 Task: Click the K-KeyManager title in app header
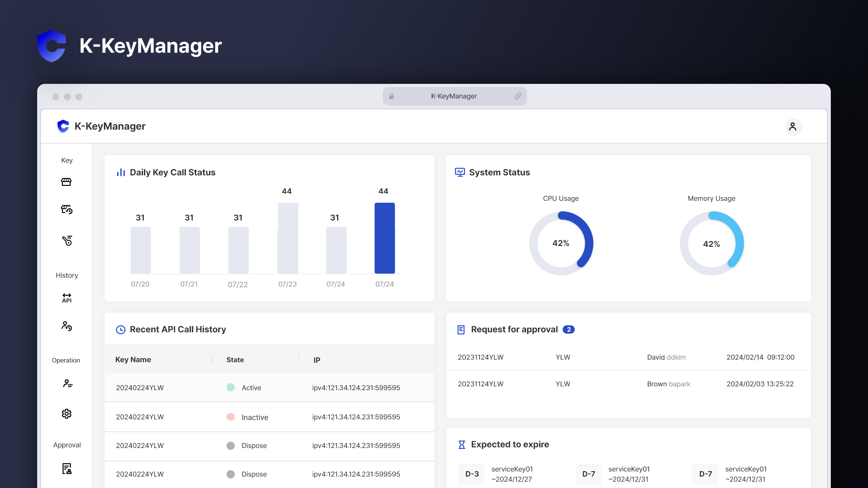point(110,126)
